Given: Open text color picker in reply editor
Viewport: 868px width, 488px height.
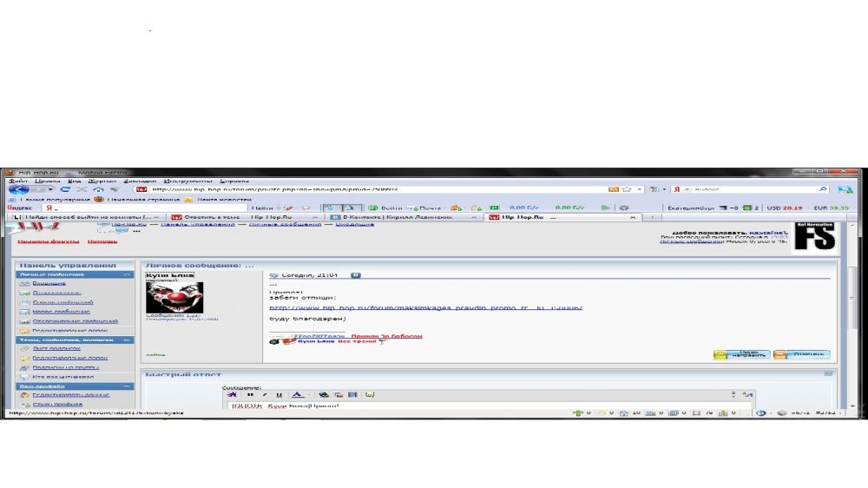Looking at the screenshot, I should 297,395.
